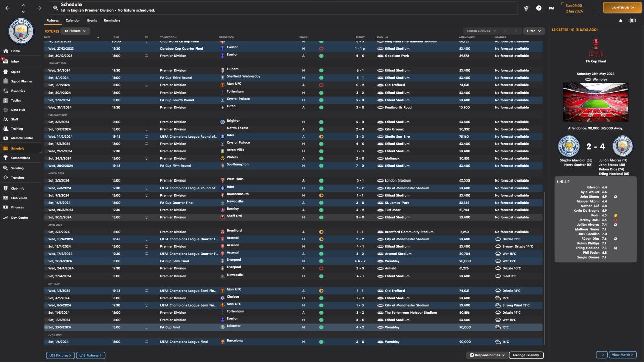Go to the next season arrow

coord(516,31)
